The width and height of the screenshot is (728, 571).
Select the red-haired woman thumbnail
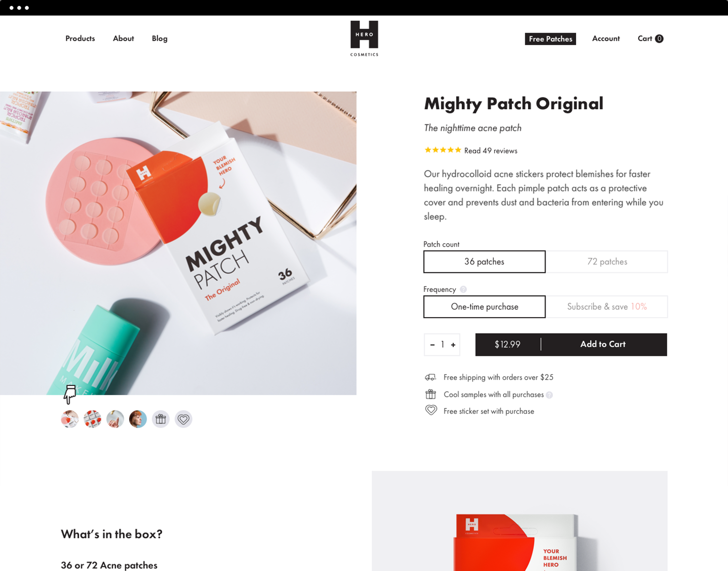click(138, 419)
